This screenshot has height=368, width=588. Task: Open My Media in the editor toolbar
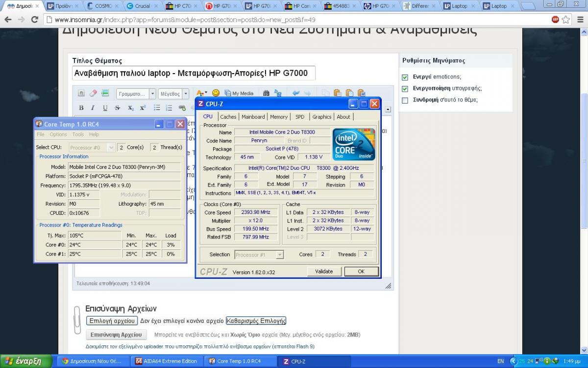tap(239, 93)
